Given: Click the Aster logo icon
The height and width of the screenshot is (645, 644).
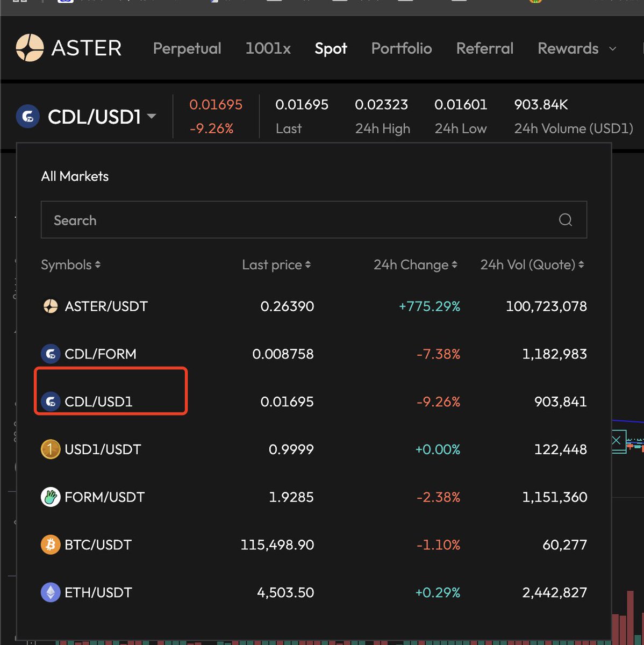Looking at the screenshot, I should 30,48.
